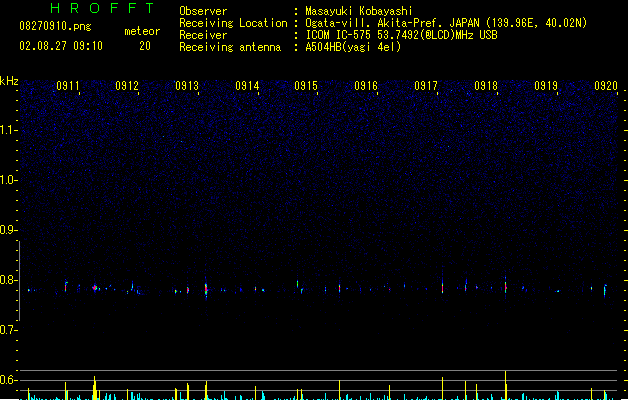Click the 0917 time marker
Viewport: 629px width, 400px height.
[426, 86]
